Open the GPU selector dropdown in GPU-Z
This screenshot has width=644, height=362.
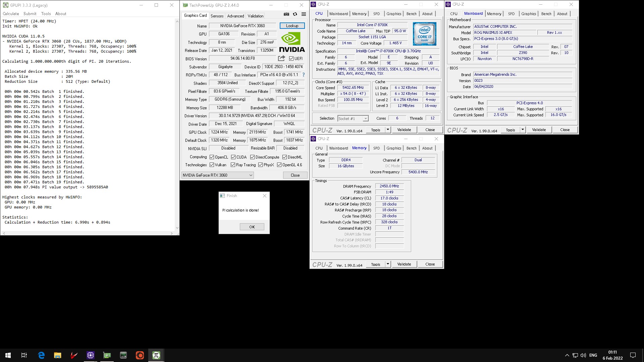coord(217,175)
